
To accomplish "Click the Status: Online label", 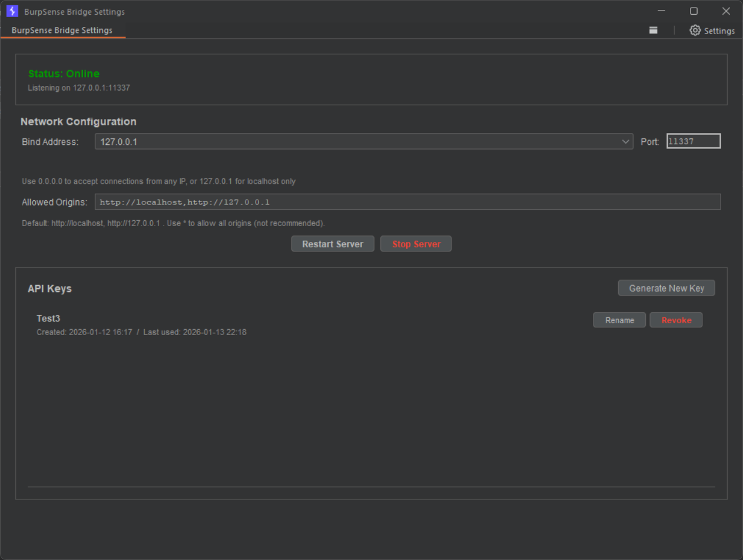I will click(x=64, y=74).
